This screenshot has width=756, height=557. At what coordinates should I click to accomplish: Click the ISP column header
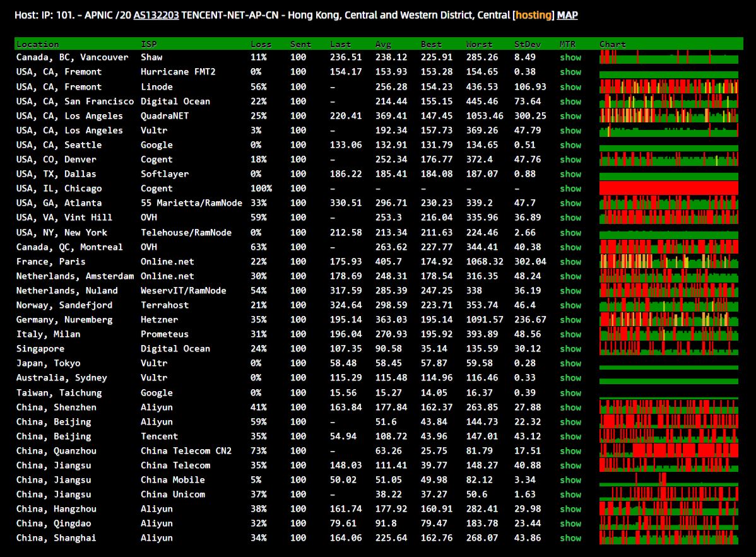tap(148, 44)
